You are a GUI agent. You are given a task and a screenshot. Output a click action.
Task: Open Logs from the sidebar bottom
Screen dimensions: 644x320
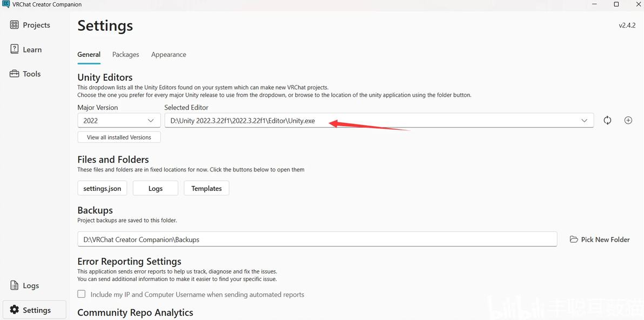(x=25, y=285)
